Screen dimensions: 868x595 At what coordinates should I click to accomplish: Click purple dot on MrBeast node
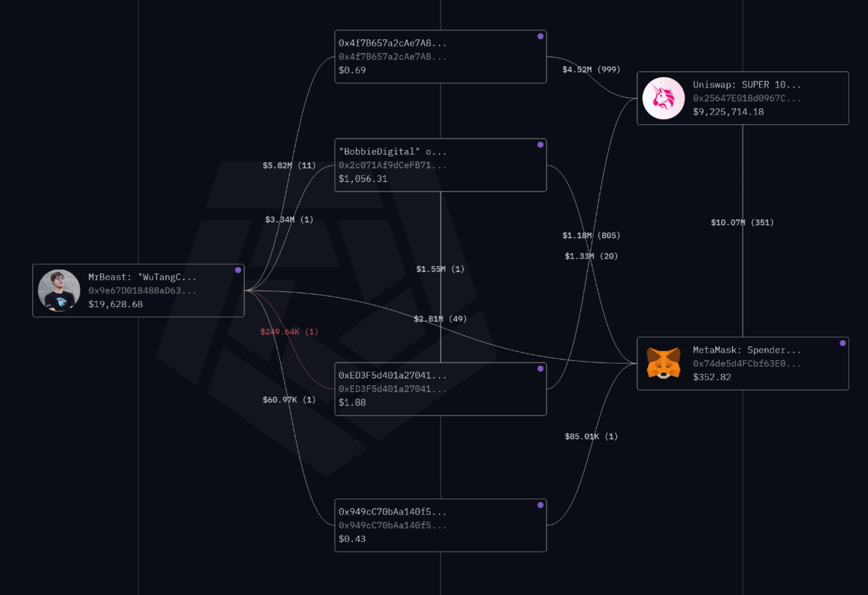tap(238, 270)
